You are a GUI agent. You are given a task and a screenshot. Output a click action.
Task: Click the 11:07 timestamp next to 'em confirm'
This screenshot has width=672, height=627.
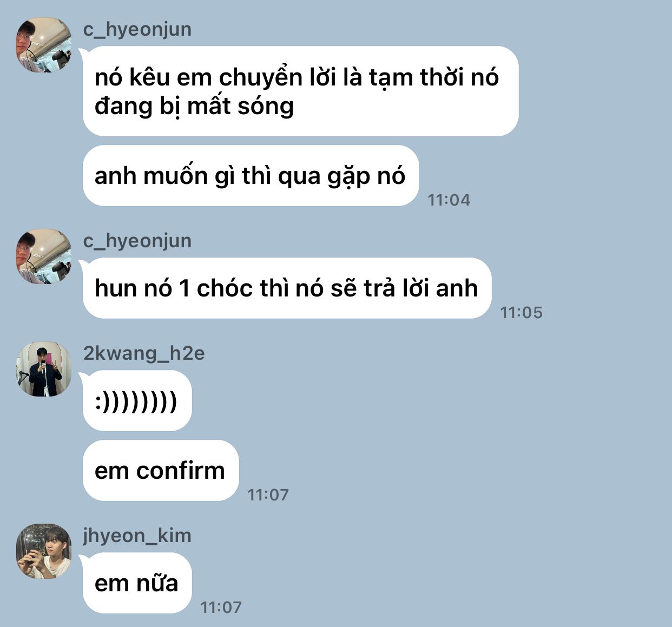click(268, 495)
